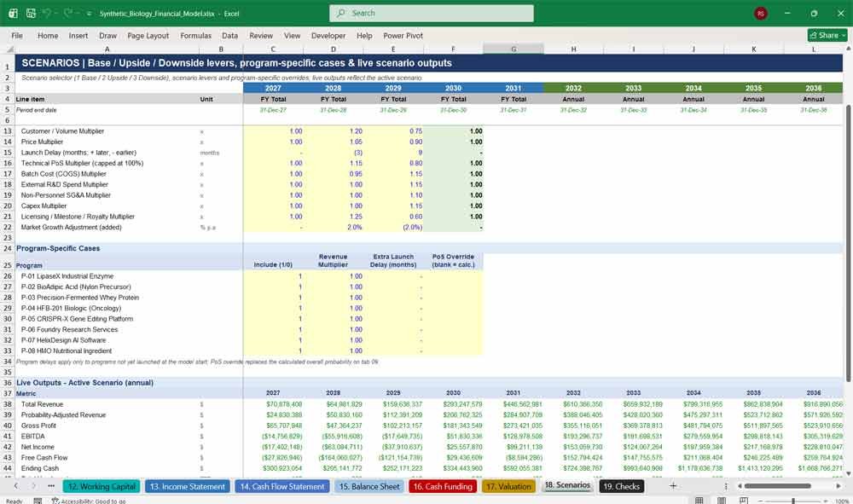Click the ellipsis to show hidden sheet tabs

point(51,486)
